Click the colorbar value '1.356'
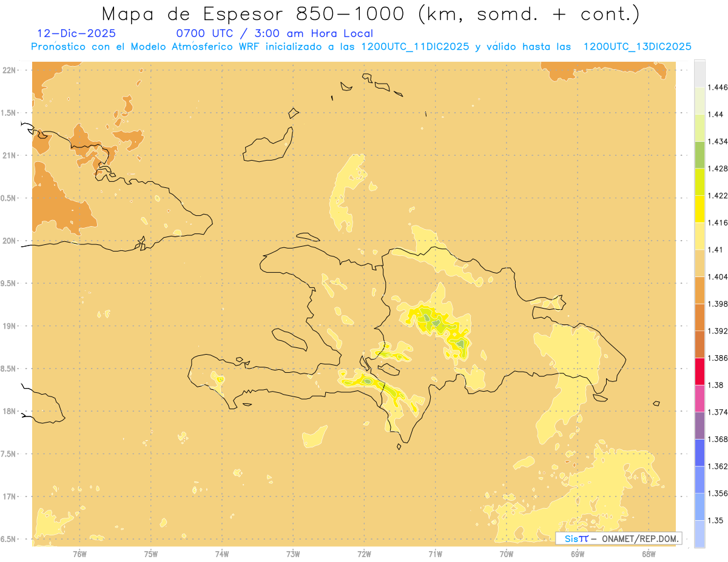This screenshot has height=562, width=728. [718, 493]
